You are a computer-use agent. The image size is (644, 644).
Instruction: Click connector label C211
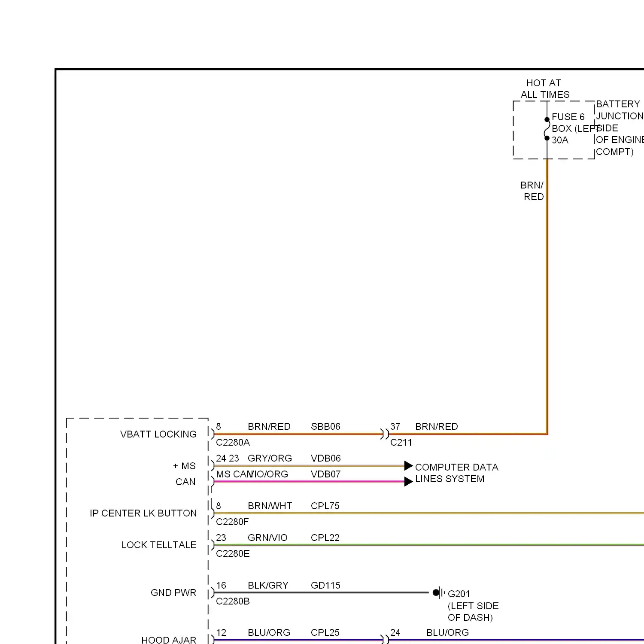401,442
